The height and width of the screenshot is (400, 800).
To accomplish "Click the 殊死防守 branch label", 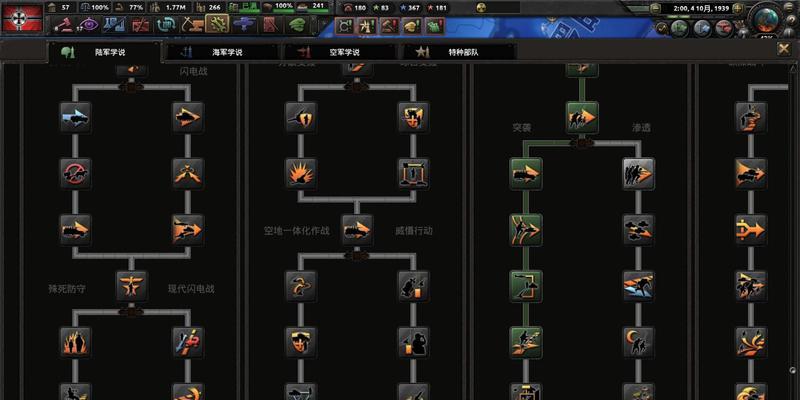I will click(67, 289).
